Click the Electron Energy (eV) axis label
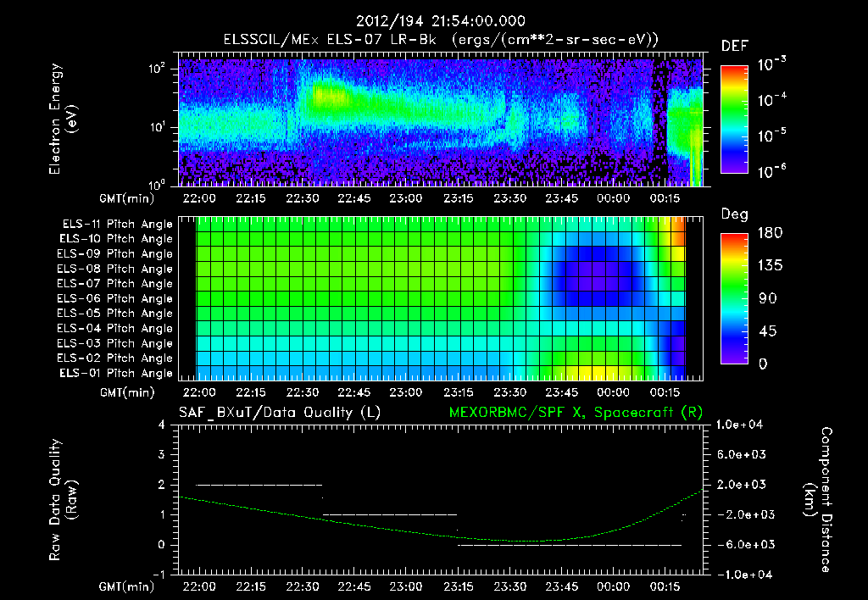This screenshot has width=868, height=600. click(63, 119)
